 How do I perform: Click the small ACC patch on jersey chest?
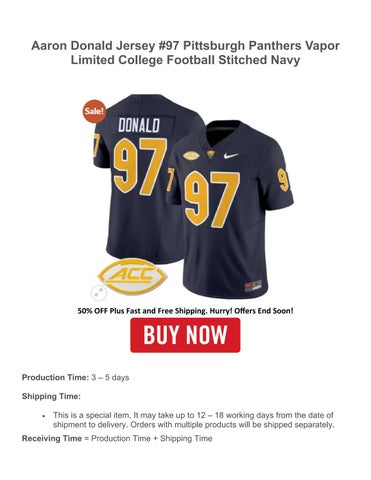click(x=191, y=155)
